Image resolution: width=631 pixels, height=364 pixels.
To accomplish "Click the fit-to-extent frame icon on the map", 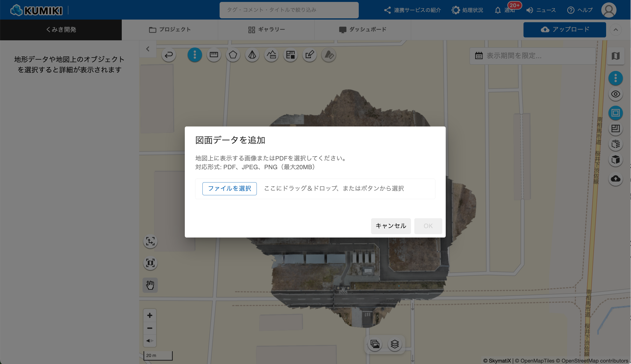I will (150, 263).
